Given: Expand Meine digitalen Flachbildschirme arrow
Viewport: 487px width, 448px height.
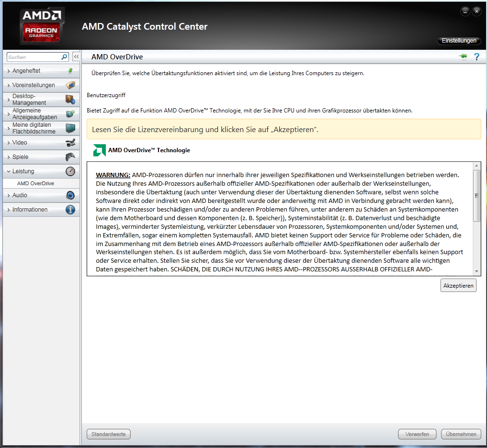Looking at the screenshot, I should pos(9,128).
